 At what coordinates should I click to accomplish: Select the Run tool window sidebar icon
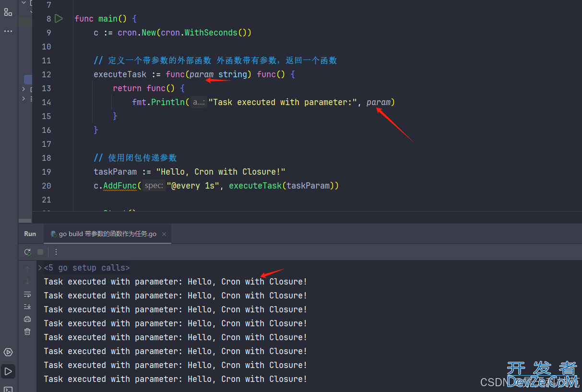8,371
